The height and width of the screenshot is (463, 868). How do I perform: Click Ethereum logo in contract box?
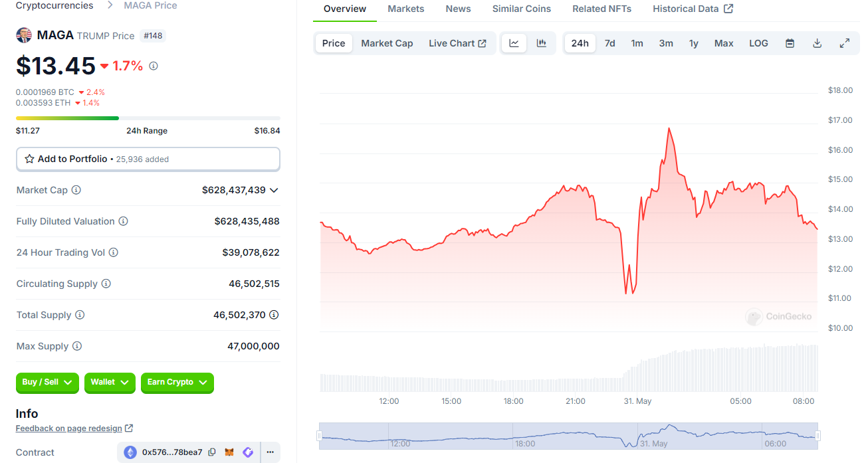point(130,452)
